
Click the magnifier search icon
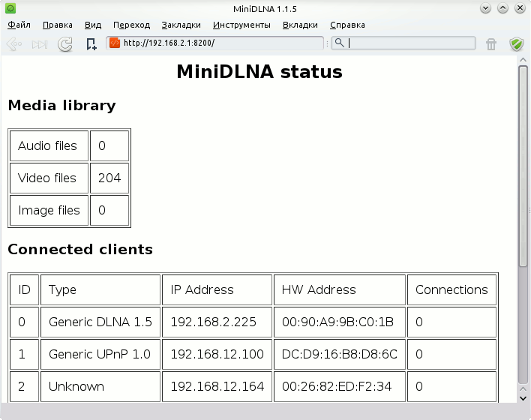(x=339, y=43)
